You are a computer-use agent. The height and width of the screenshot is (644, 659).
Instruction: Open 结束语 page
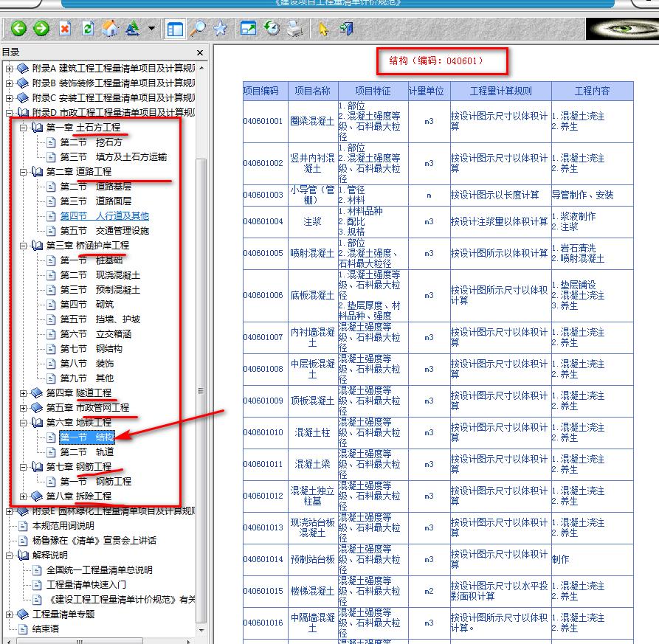[46, 629]
